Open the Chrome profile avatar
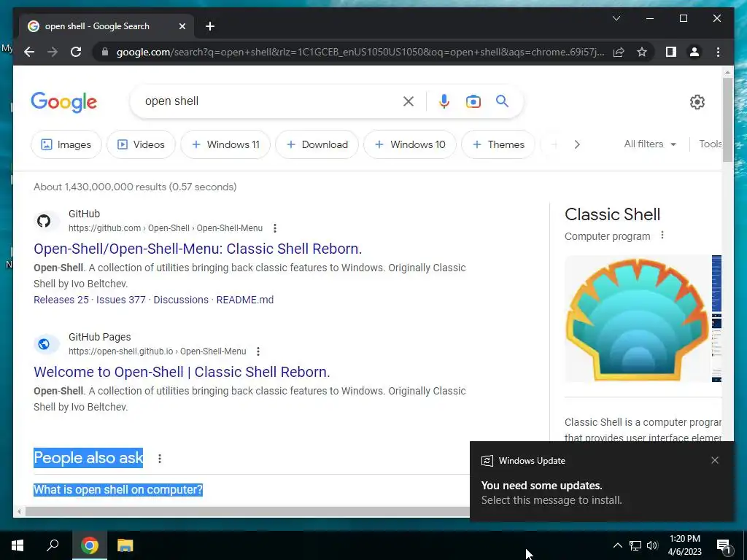Image resolution: width=747 pixels, height=560 pixels. tap(694, 52)
